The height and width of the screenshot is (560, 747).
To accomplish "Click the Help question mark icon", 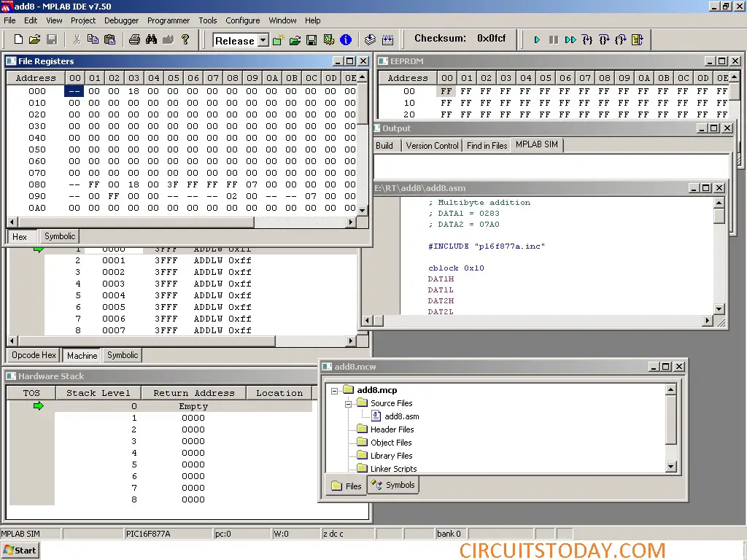I will [185, 39].
